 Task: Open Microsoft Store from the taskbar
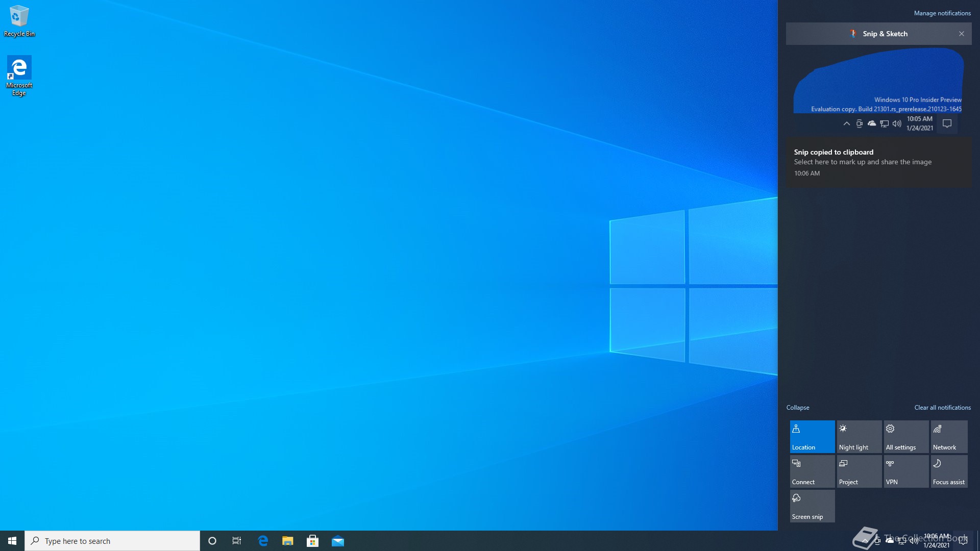pyautogui.click(x=313, y=541)
